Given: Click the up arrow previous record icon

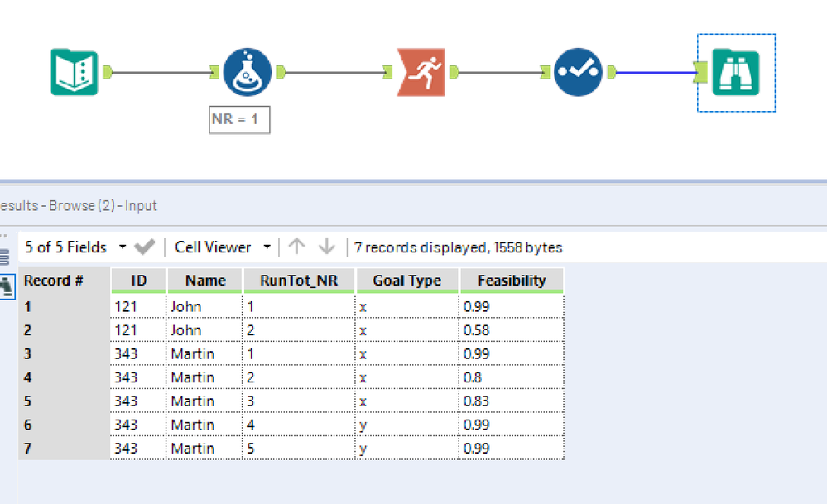Looking at the screenshot, I should [x=296, y=246].
